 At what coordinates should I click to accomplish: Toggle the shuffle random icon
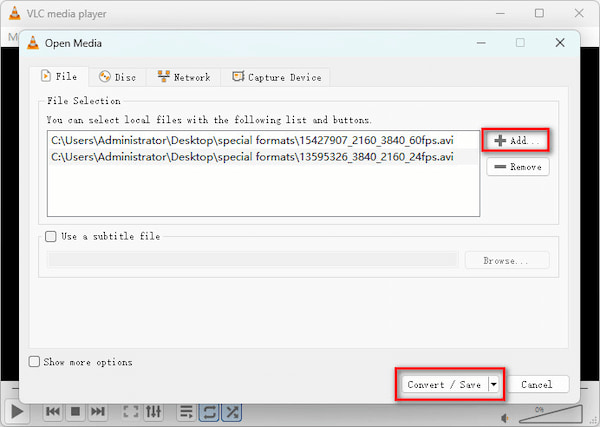tap(232, 412)
